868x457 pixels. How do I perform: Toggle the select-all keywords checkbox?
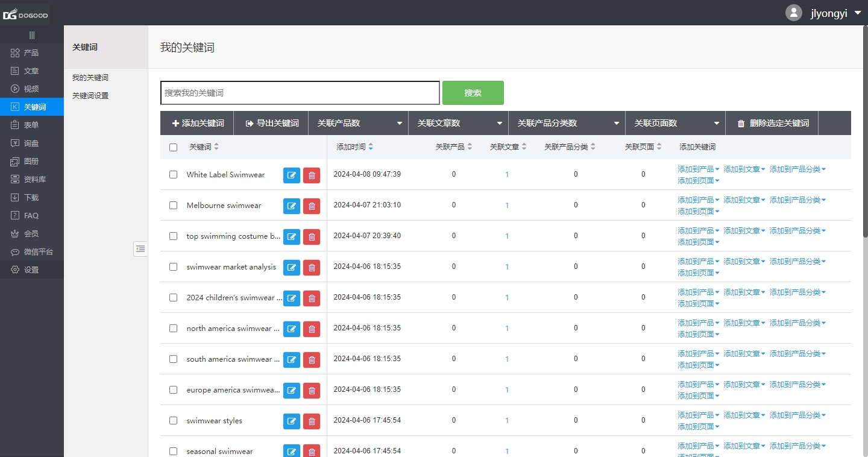pyautogui.click(x=174, y=147)
